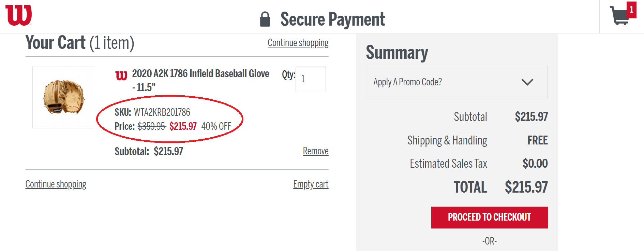This screenshot has width=644, height=251.
Task: Click Continue shopping link below cart
Action: pyautogui.click(x=56, y=184)
